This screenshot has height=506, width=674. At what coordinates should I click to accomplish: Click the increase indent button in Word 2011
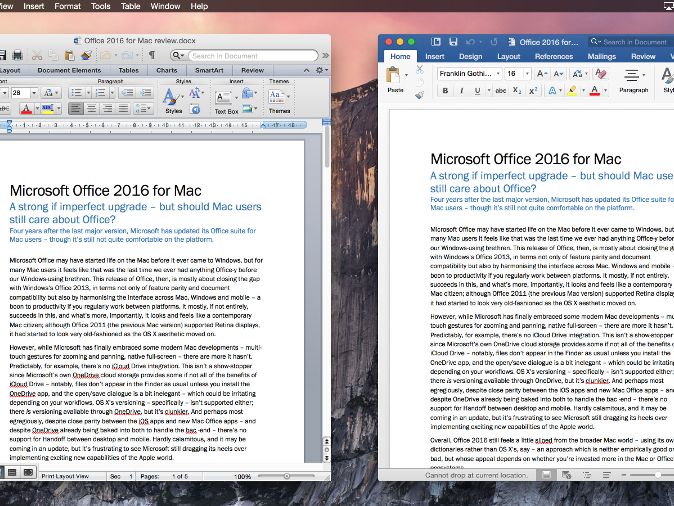tap(146, 92)
